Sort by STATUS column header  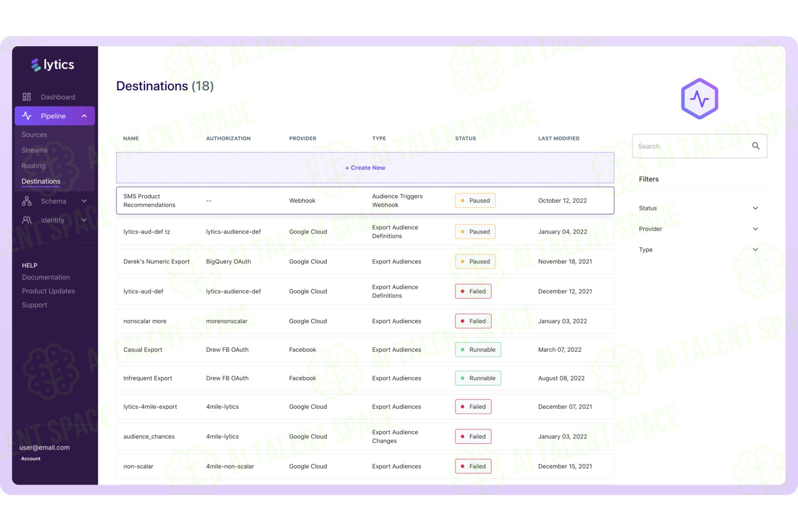click(465, 138)
